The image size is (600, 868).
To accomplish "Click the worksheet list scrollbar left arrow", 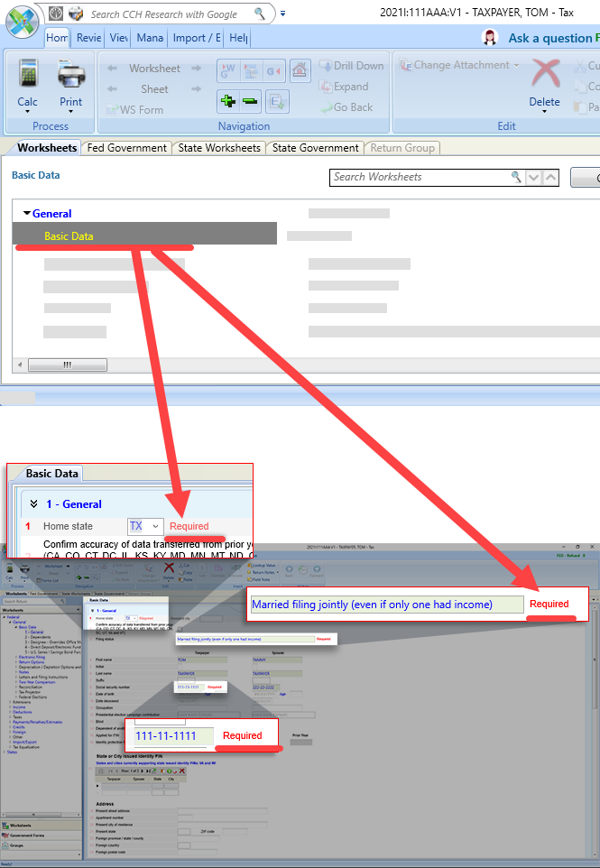I will coord(21,365).
